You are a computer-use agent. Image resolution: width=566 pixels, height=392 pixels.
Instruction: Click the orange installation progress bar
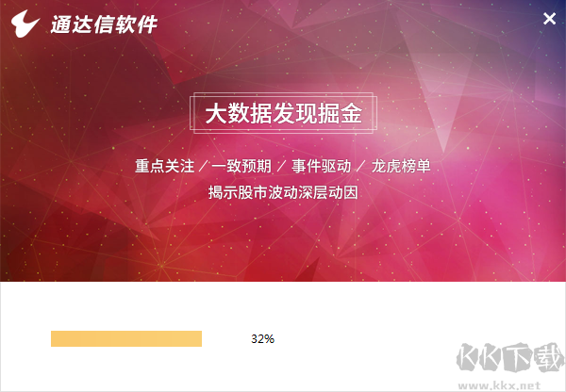(x=126, y=338)
